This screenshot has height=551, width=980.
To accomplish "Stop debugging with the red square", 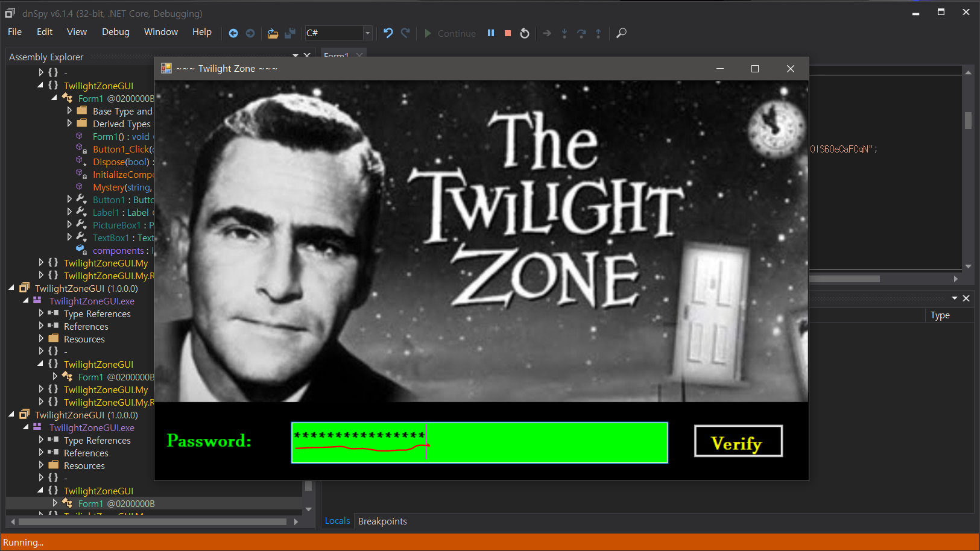I will [x=508, y=33].
